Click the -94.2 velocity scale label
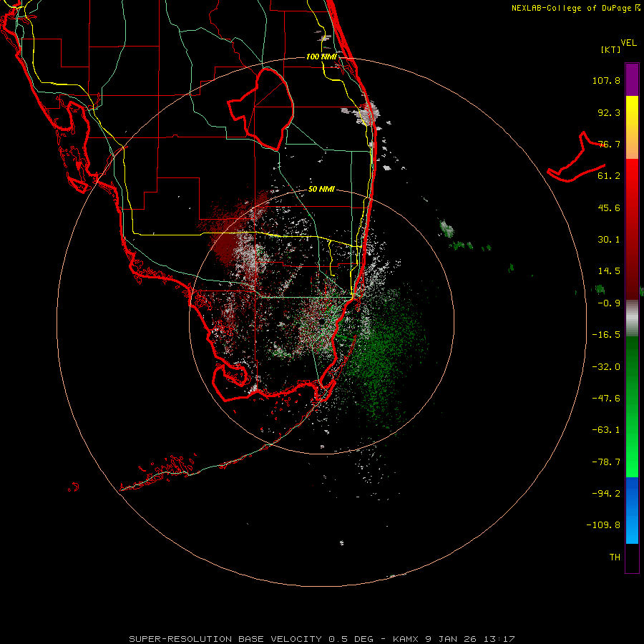Image resolution: width=644 pixels, height=644 pixels. [606, 494]
